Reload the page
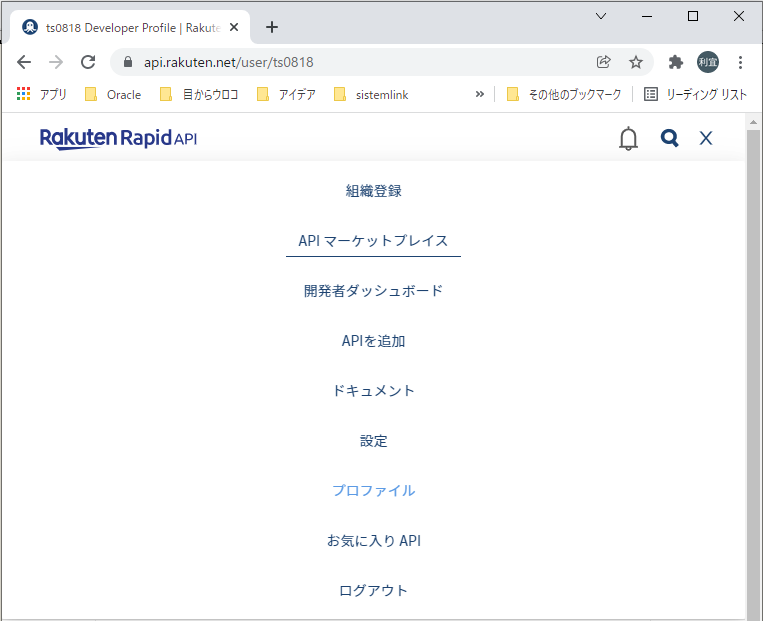This screenshot has width=763, height=621. (x=88, y=62)
